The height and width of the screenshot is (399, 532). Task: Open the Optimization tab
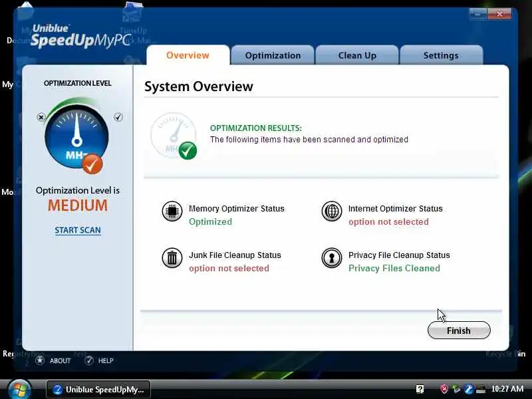click(273, 55)
